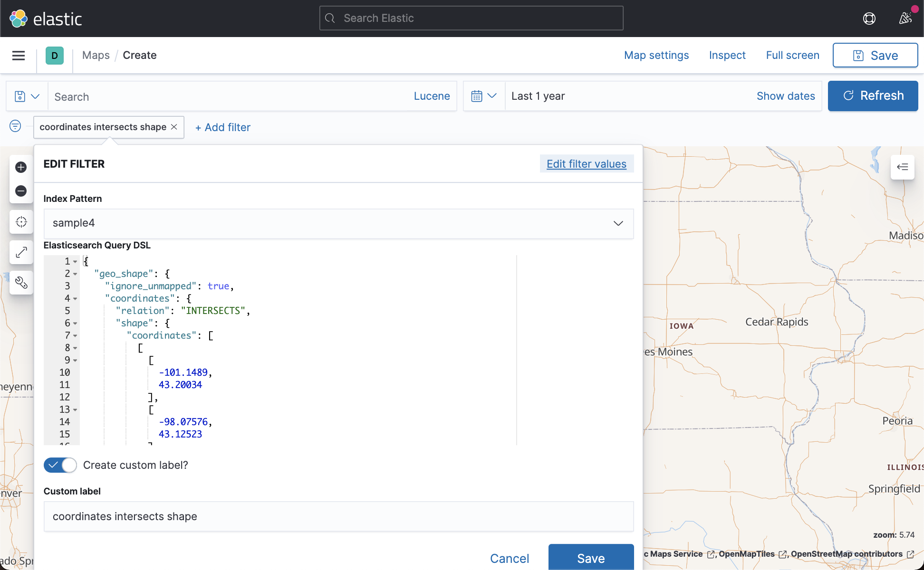The height and width of the screenshot is (570, 924).
Task: Disable the Create custom label toggle
Action: tap(60, 465)
